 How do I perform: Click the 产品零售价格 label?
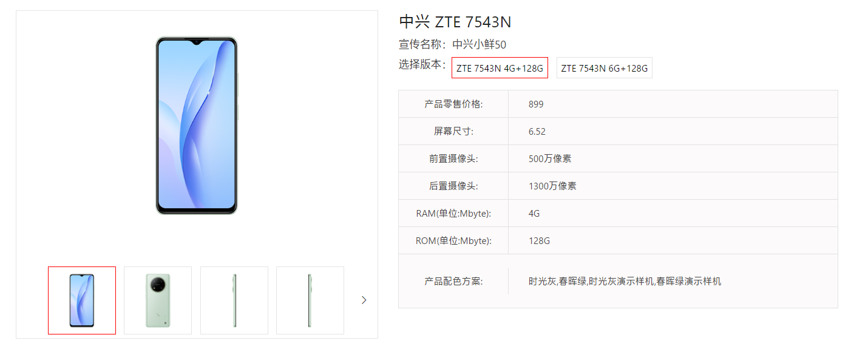[x=453, y=104]
